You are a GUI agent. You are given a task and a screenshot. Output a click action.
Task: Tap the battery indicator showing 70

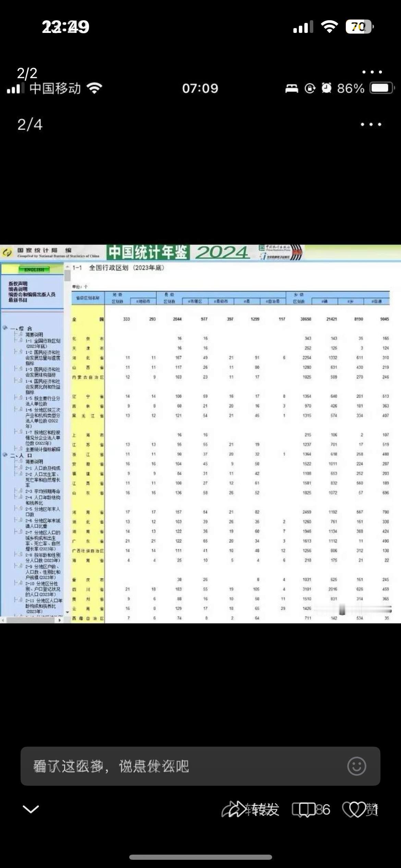click(359, 26)
